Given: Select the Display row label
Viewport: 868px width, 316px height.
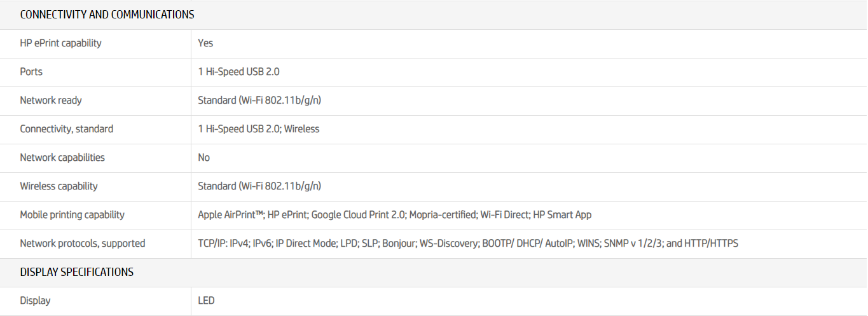Looking at the screenshot, I should point(35,301).
